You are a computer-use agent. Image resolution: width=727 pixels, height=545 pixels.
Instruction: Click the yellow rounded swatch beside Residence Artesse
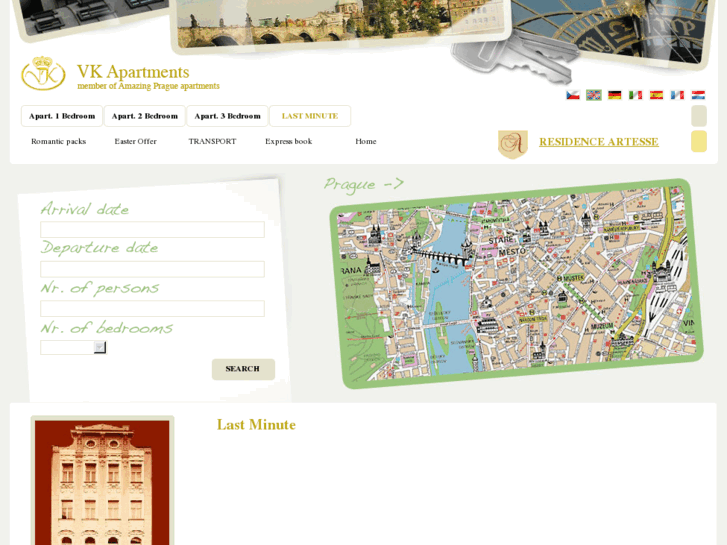tap(699, 141)
